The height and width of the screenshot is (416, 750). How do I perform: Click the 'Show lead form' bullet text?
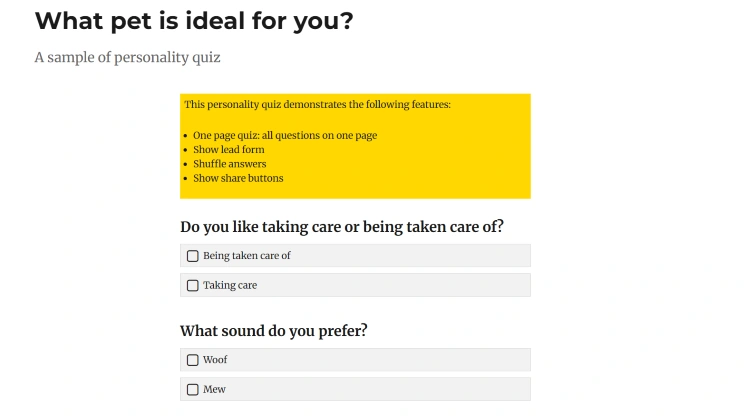(229, 150)
